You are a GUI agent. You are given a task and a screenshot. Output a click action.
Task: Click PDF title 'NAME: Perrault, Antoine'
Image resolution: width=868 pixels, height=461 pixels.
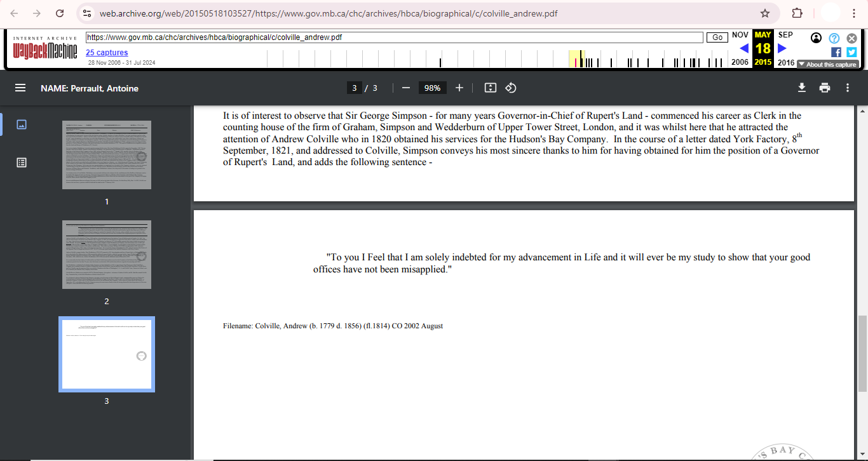90,88
